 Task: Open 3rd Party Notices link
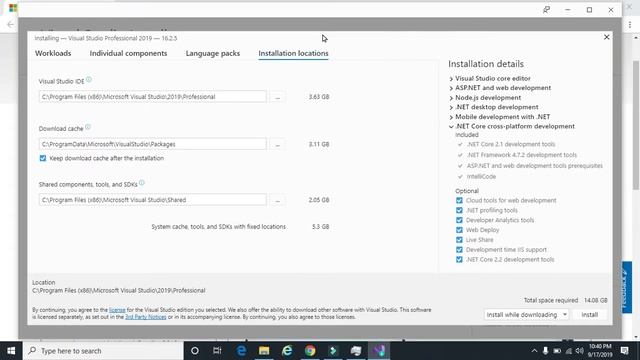pyautogui.click(x=146, y=317)
